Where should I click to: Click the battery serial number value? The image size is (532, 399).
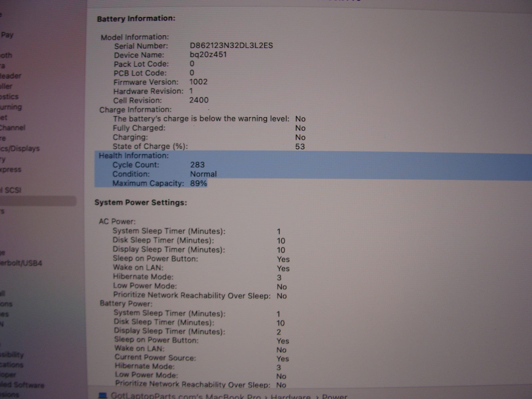(231, 46)
